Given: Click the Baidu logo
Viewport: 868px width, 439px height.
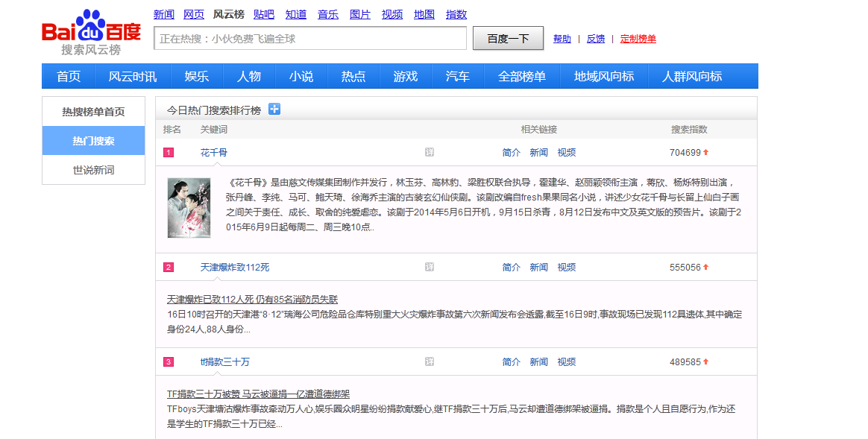Looking at the screenshot, I should point(91,32).
